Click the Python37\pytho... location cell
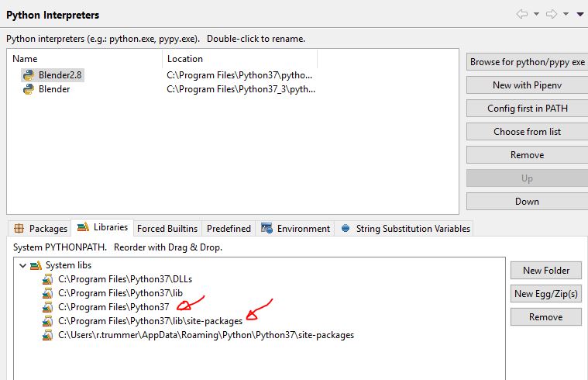588x380 pixels. [x=239, y=75]
